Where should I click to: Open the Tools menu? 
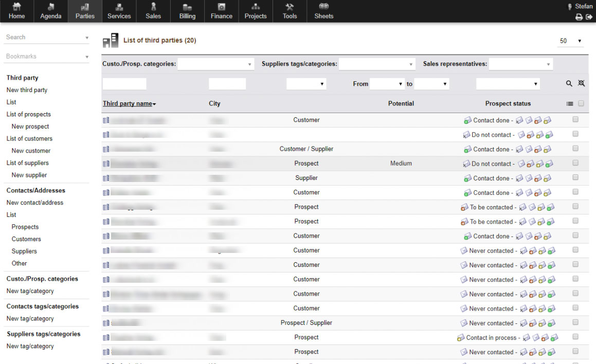(290, 11)
